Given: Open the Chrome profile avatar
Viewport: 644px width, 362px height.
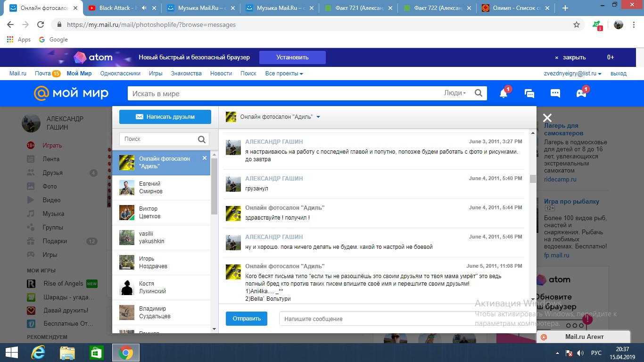Looking at the screenshot, I should coord(619,25).
